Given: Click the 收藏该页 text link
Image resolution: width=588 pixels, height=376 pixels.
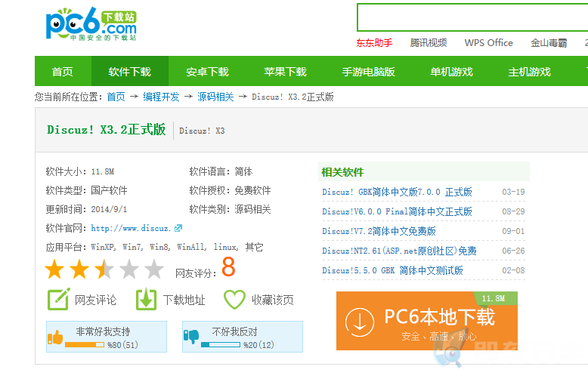Looking at the screenshot, I should point(273,300).
